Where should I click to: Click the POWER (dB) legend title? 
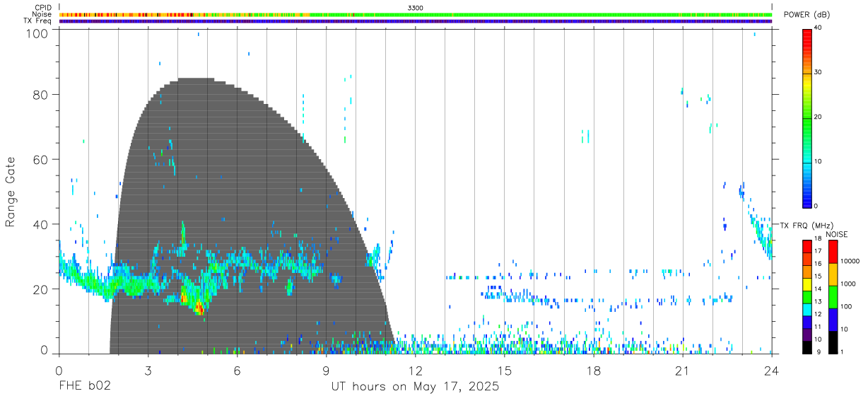pos(807,15)
